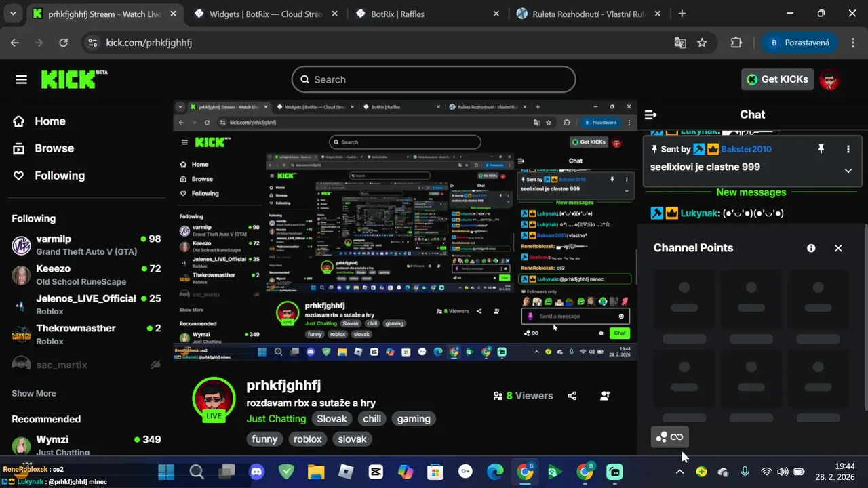Focus the Kick Search field
This screenshot has height=488, width=868.
tap(433, 79)
